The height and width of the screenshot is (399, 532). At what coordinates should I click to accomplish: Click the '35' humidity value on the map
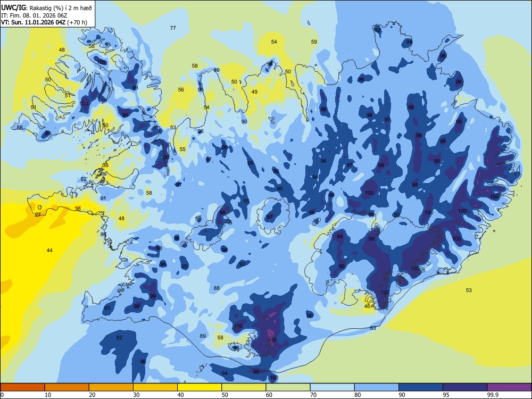click(78, 209)
